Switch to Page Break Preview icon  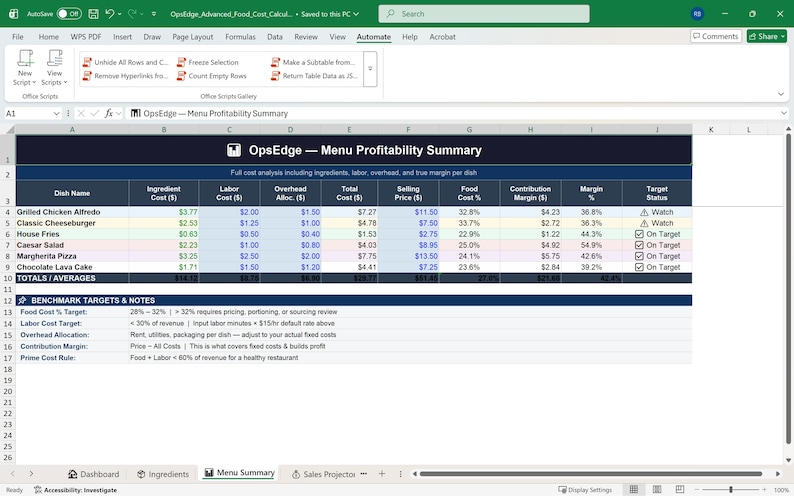click(680, 489)
